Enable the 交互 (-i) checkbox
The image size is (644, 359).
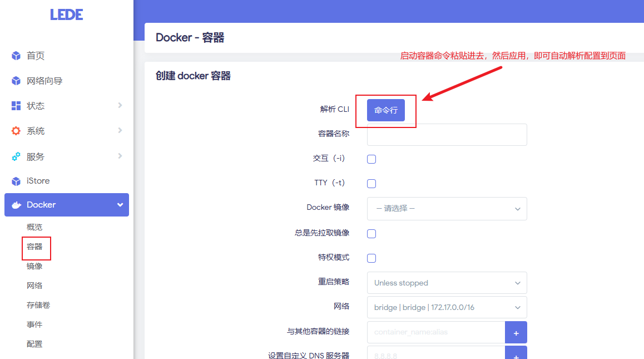[x=371, y=159]
